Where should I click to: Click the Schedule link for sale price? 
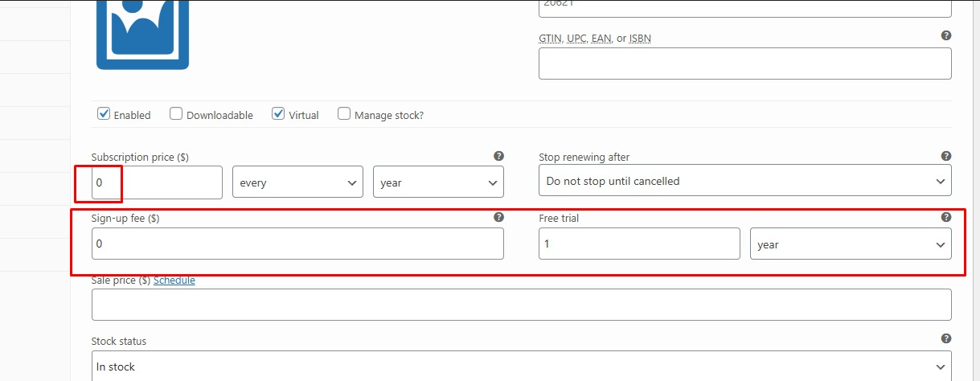(174, 281)
